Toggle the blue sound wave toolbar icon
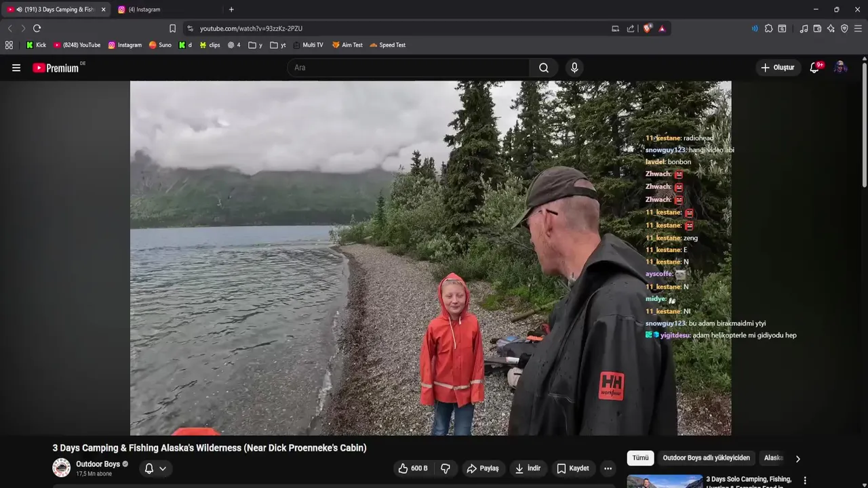Viewport: 868px width, 488px height. (x=755, y=28)
